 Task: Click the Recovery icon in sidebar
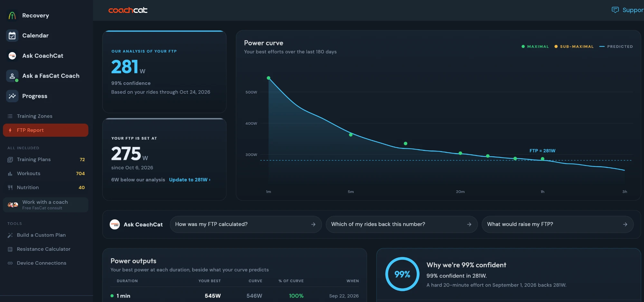12,15
